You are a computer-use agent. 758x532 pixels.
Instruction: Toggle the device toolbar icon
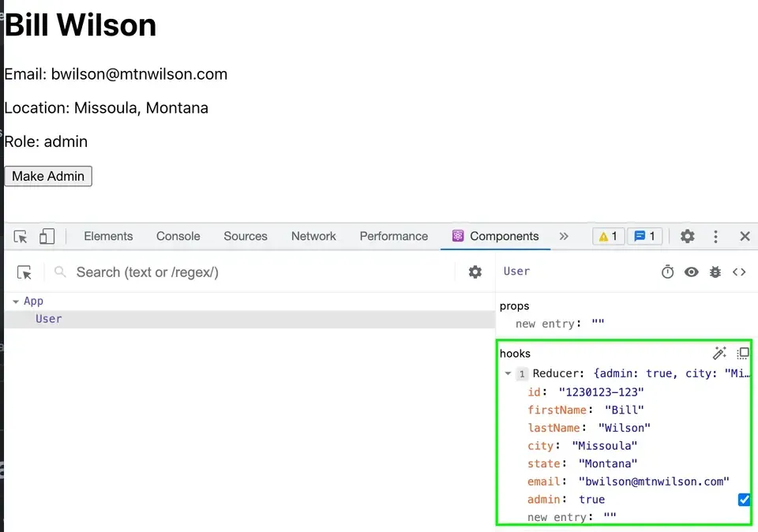pyautogui.click(x=47, y=237)
